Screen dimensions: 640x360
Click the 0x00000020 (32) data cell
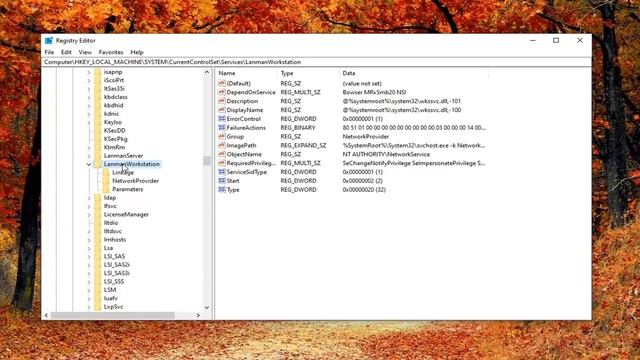364,189
